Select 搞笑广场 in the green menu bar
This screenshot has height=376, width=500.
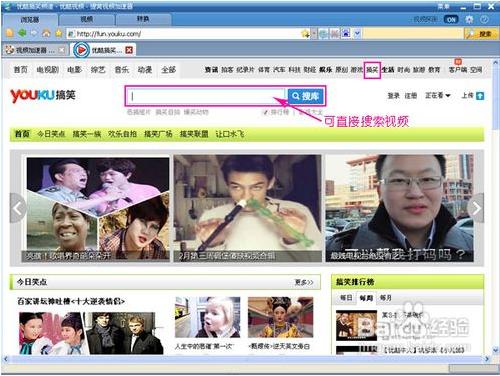tap(158, 134)
